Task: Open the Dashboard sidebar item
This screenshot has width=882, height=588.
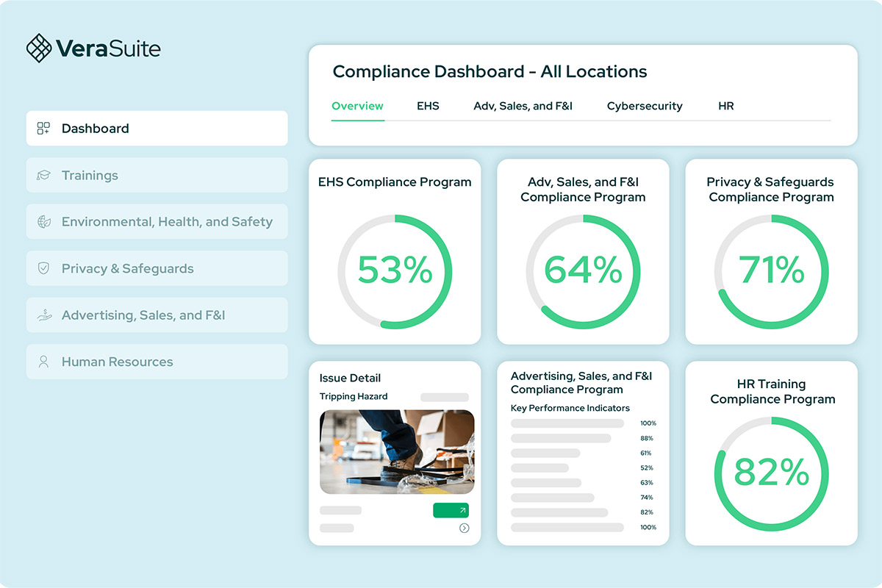Action: 157,129
